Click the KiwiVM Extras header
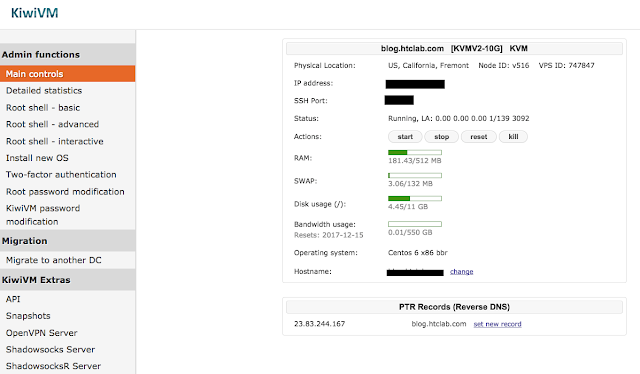The image size is (640, 374). click(x=67, y=280)
